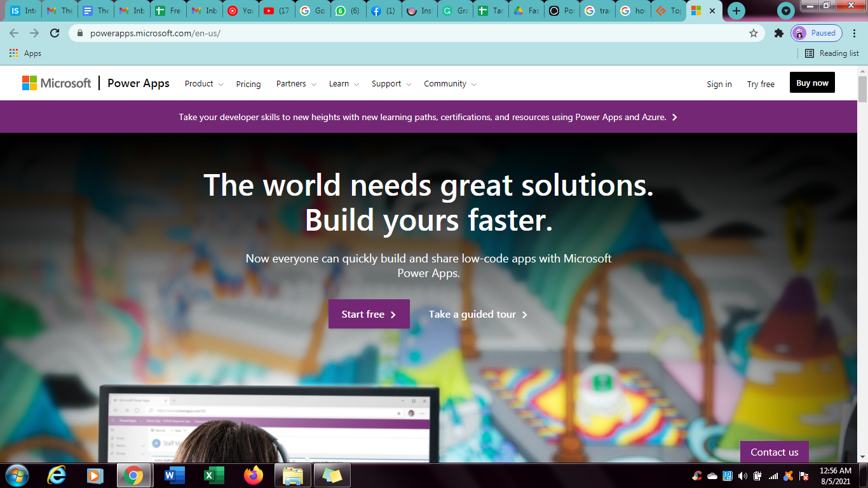Click the Chrome taskbar icon
The height and width of the screenshot is (488, 868).
pyautogui.click(x=133, y=475)
